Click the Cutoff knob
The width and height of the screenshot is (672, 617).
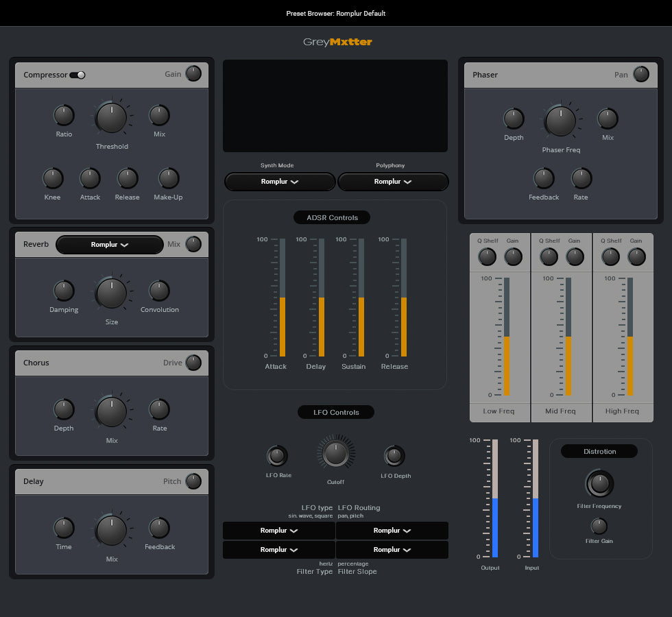(335, 453)
